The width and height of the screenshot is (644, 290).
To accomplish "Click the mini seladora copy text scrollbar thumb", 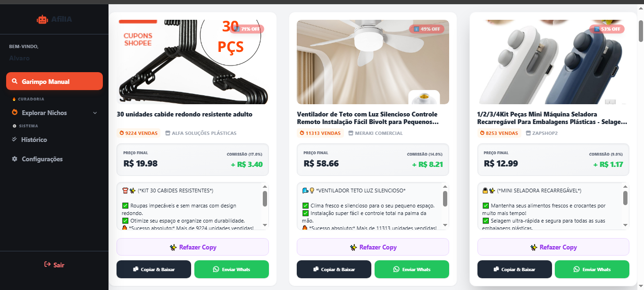I will point(626,198).
